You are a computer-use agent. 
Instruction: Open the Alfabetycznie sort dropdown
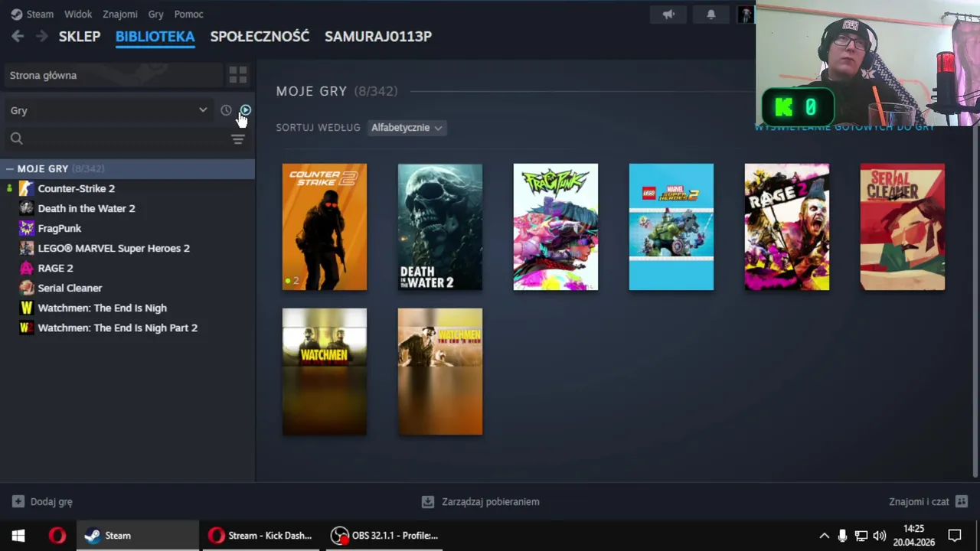coord(407,128)
